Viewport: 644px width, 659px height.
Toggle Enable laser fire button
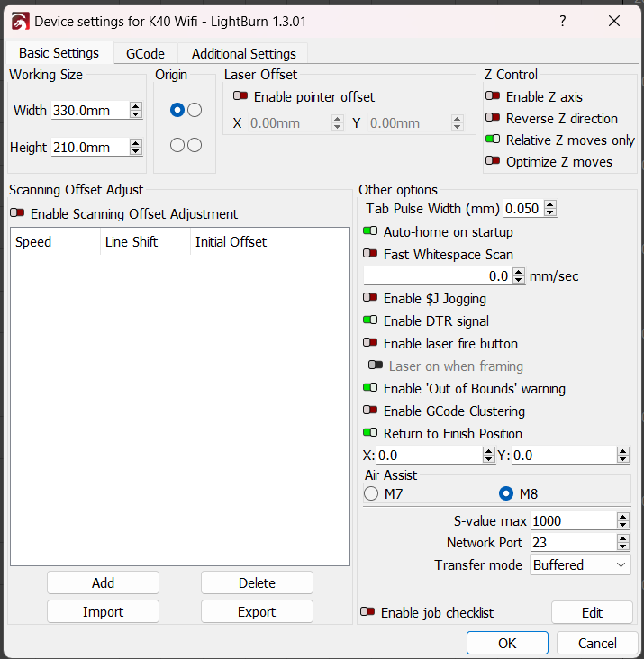pyautogui.click(x=370, y=343)
